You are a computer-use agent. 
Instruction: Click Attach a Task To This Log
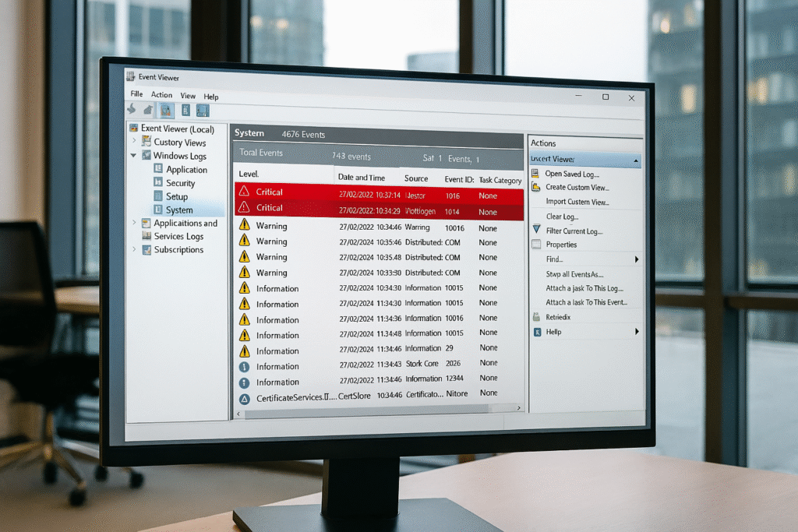tap(584, 288)
